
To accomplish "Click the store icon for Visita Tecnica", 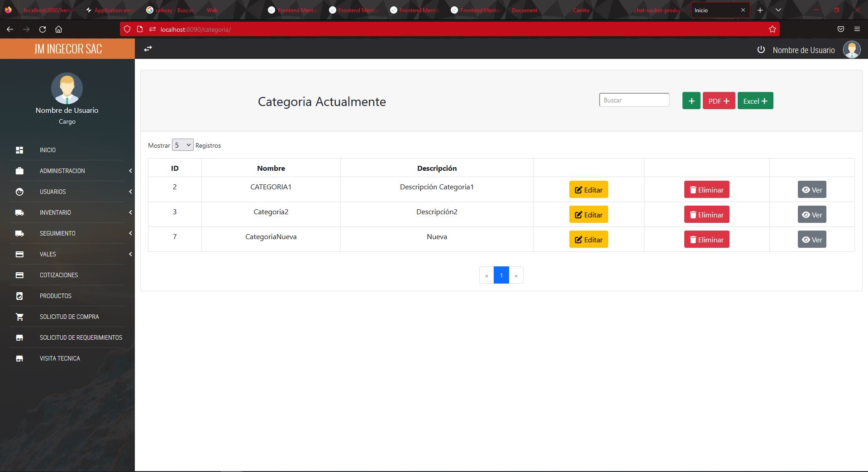I will click(19, 358).
